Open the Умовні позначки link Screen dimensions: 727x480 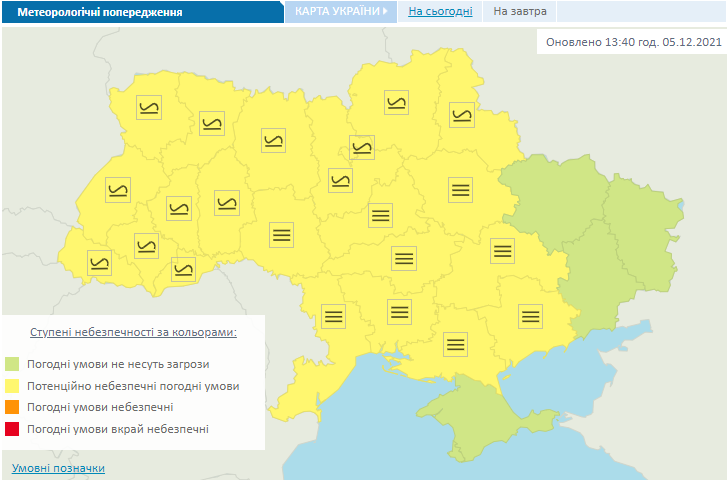pyautogui.click(x=58, y=468)
